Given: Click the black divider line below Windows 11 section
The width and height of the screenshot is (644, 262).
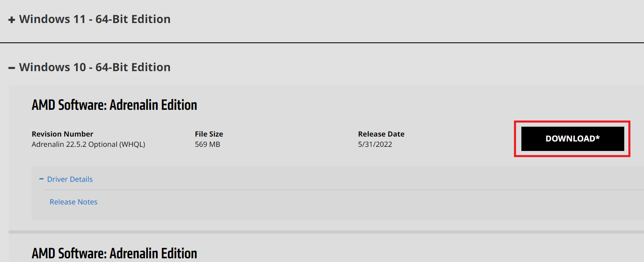Looking at the screenshot, I should 322,42.
